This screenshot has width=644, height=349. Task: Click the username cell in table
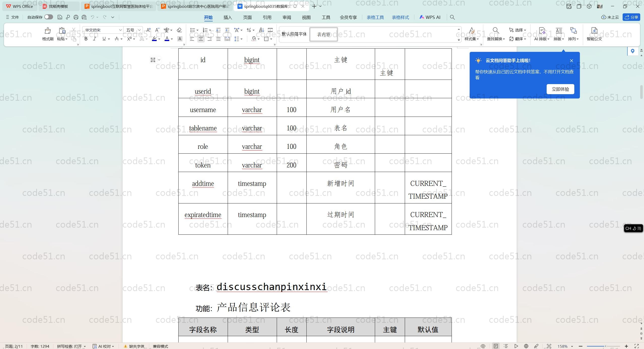[x=203, y=110]
